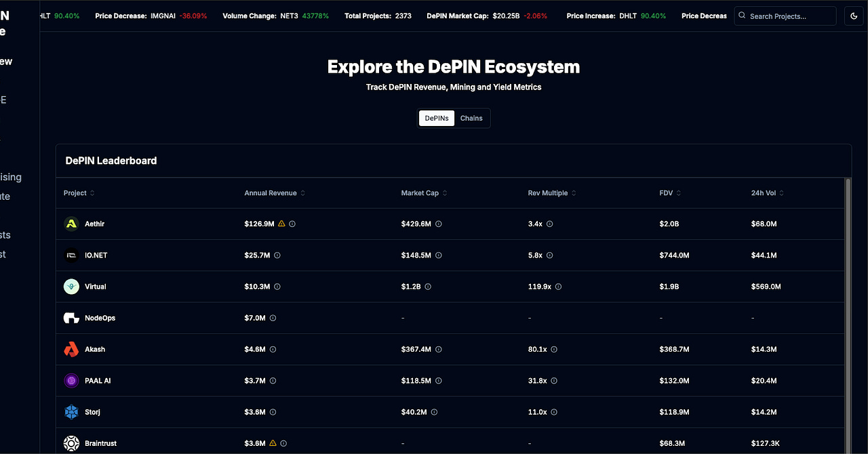Click Virtual 24h volume $569.0M

[766, 287]
